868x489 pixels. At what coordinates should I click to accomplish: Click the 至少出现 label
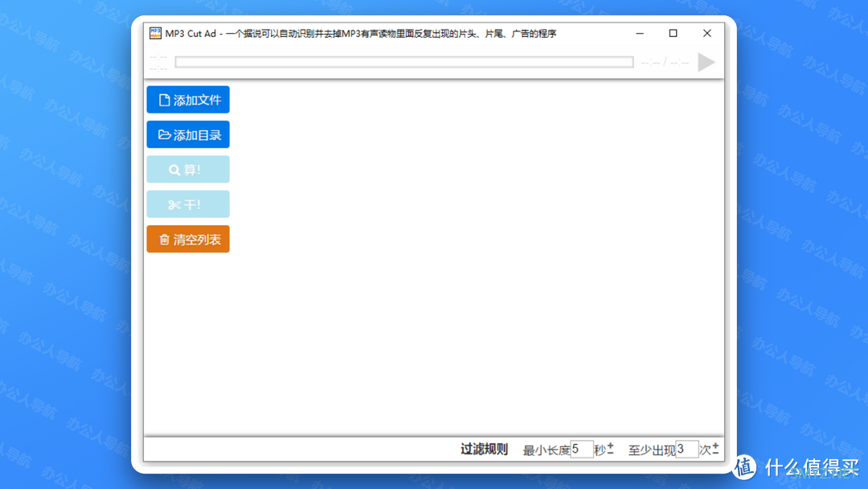click(x=652, y=450)
